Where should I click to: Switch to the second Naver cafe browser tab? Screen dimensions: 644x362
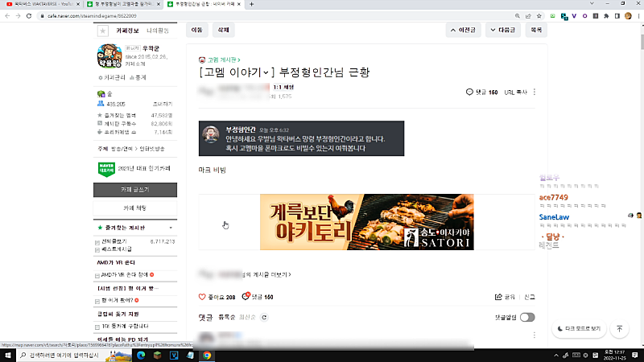(x=124, y=4)
